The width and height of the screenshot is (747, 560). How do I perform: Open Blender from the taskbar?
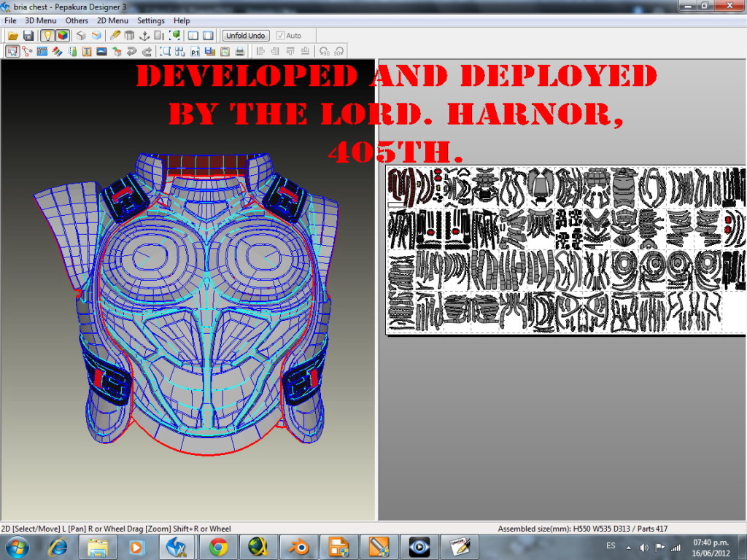click(x=299, y=547)
